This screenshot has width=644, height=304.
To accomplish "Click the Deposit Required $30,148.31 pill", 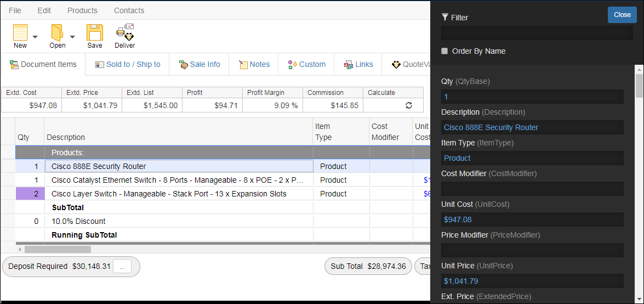I will (71, 267).
